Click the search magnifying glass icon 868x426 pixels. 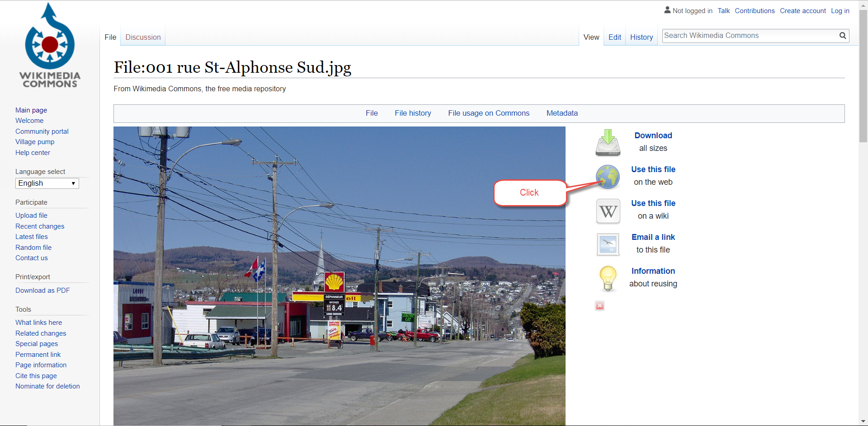(843, 36)
